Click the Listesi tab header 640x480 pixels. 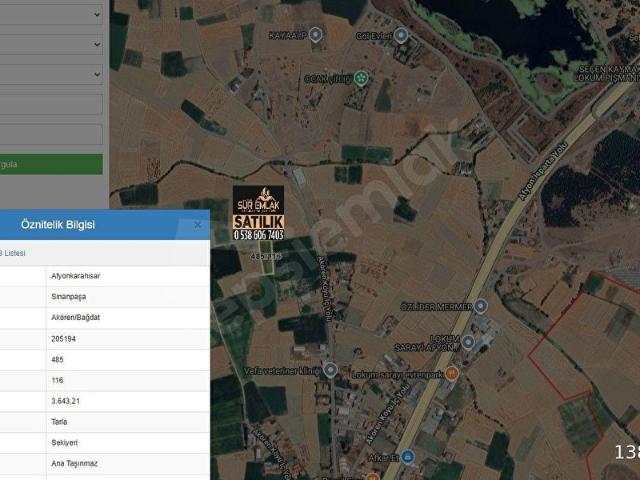13,253
